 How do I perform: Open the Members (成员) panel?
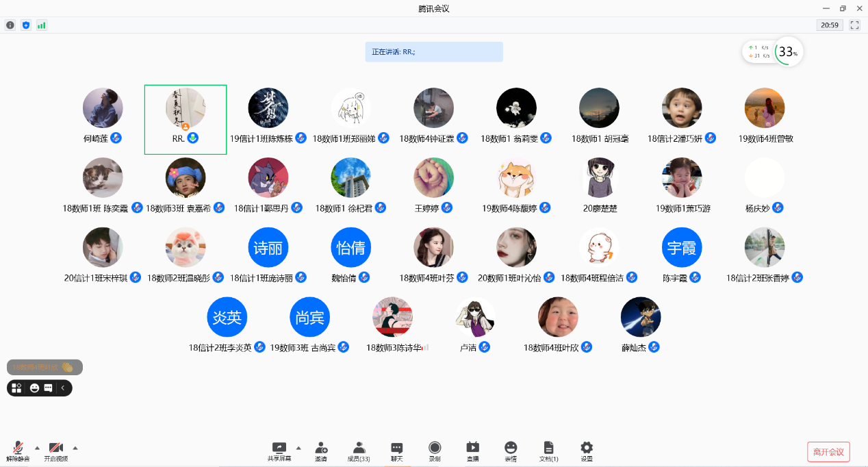[359, 451]
